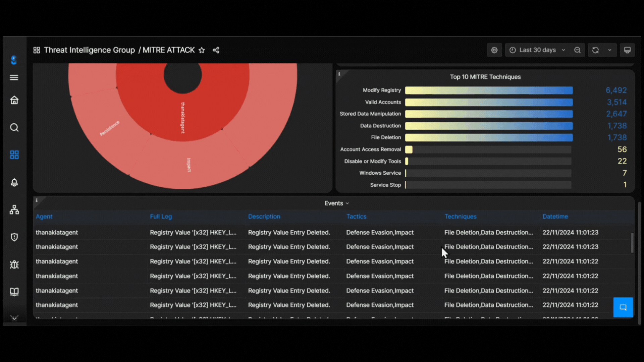Click the count 22 value

tap(622, 161)
